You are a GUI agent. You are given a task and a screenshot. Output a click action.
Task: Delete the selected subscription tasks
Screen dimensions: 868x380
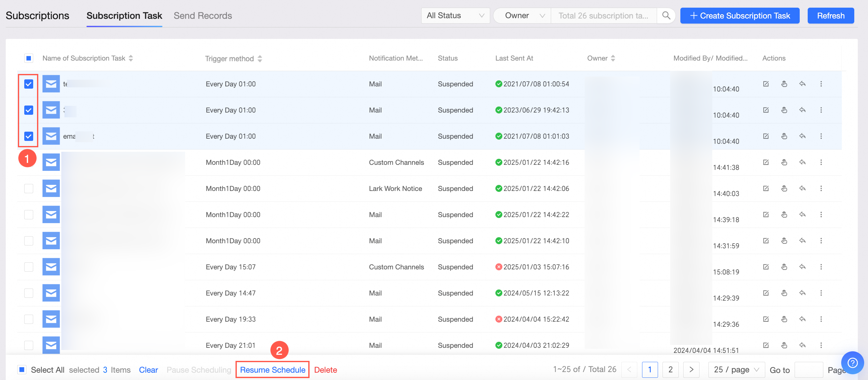coord(325,369)
